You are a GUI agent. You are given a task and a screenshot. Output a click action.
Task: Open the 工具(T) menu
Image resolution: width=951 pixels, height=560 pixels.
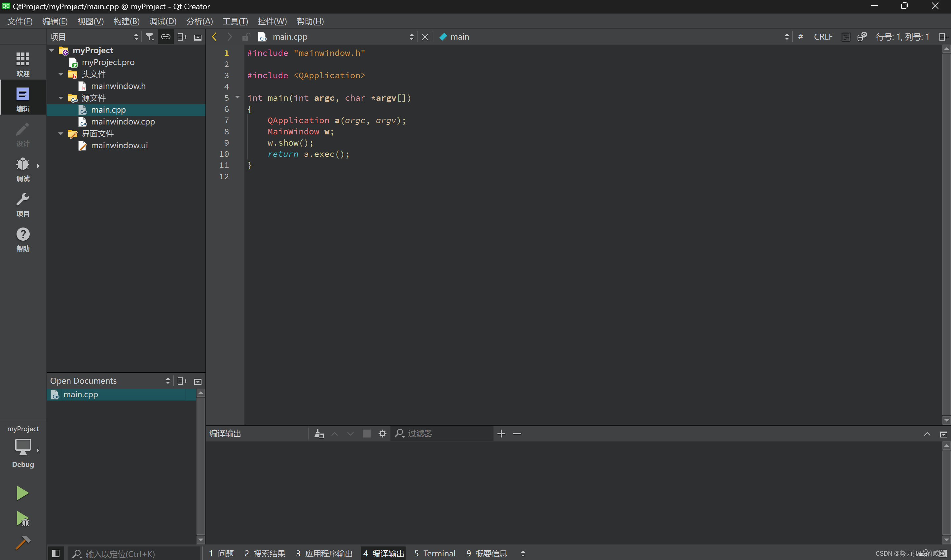click(235, 21)
